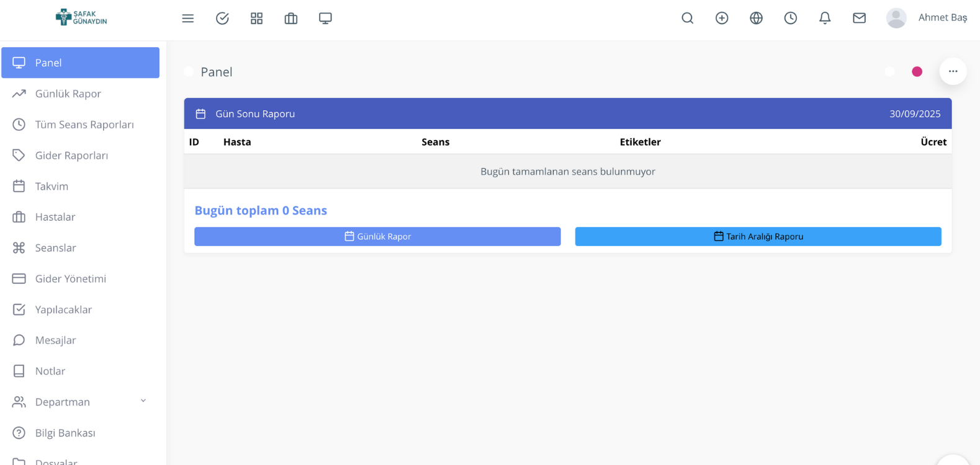This screenshot has width=980, height=465.
Task: Open the search magnifier icon
Action: [687, 19]
